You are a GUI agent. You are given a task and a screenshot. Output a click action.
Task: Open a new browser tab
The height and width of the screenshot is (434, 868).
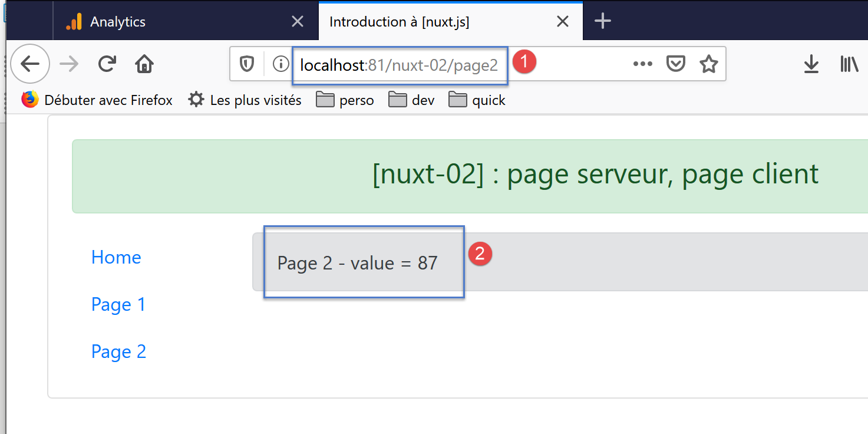602,22
